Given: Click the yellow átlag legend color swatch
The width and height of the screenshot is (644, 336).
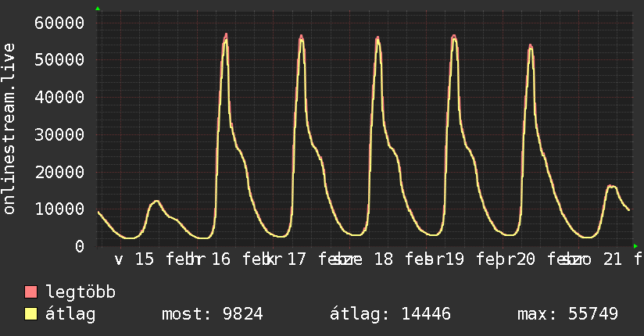Looking at the screenshot, I should [x=30, y=314].
